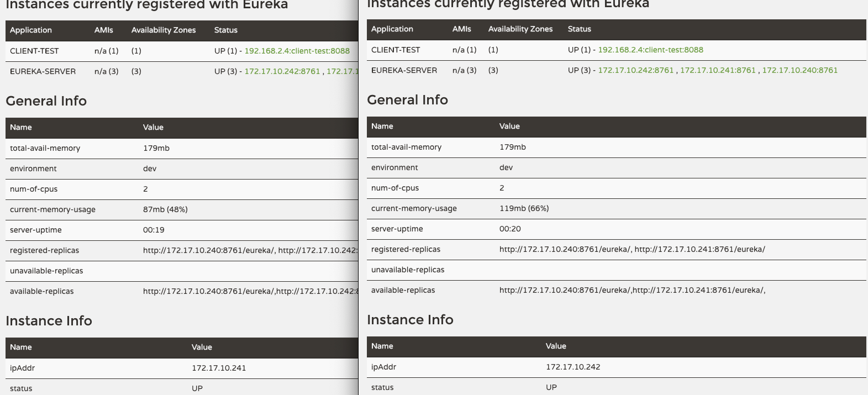Screen dimensions: 868x395
Task: Click the General Info heading in left window
Action: pyautogui.click(x=46, y=101)
